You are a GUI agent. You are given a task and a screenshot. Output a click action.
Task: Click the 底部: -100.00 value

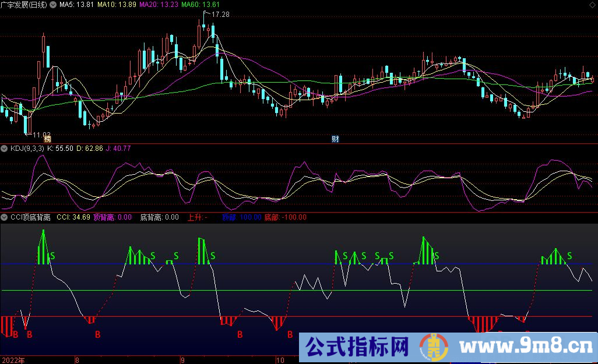click(286, 218)
